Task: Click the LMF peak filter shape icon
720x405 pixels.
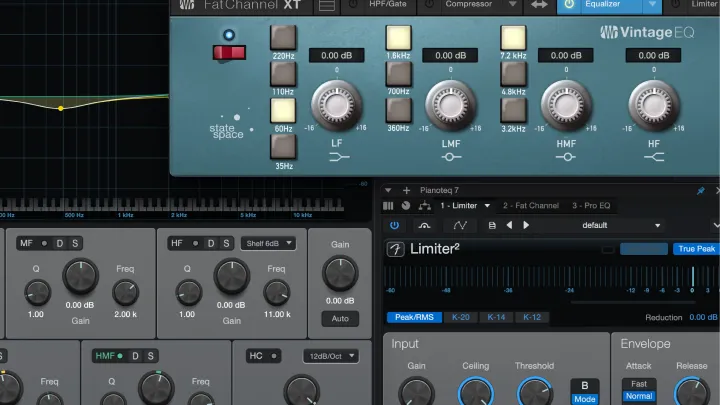Action: pos(451,158)
